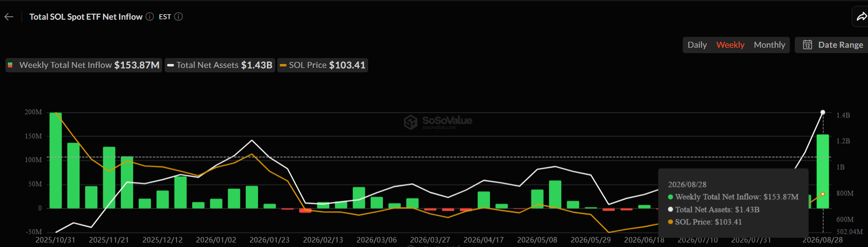This screenshot has width=868, height=247.
Task: Click the 2026/03/06 date label
Action: (376, 240)
